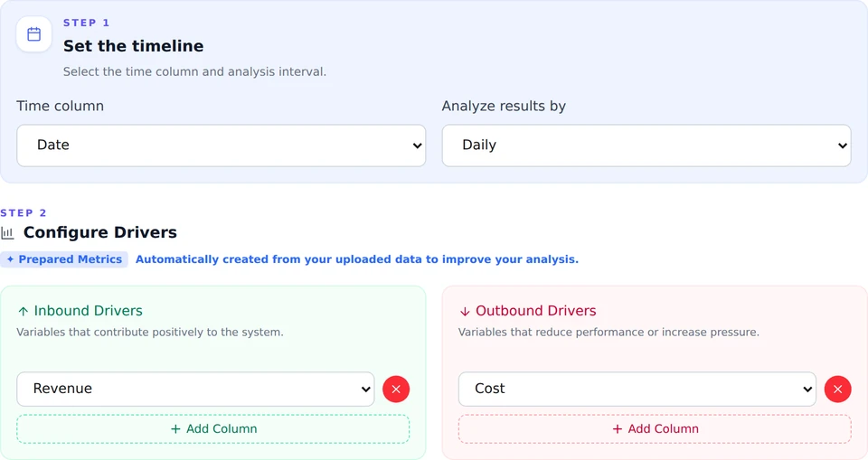This screenshot has height=460, width=868.
Task: Click the Configure Drivers heading
Action: pyautogui.click(x=100, y=232)
